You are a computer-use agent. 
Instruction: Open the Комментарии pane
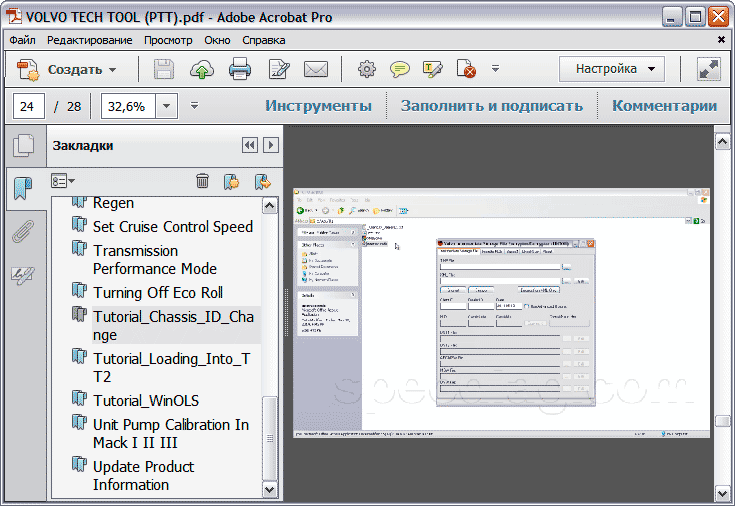[x=664, y=106]
